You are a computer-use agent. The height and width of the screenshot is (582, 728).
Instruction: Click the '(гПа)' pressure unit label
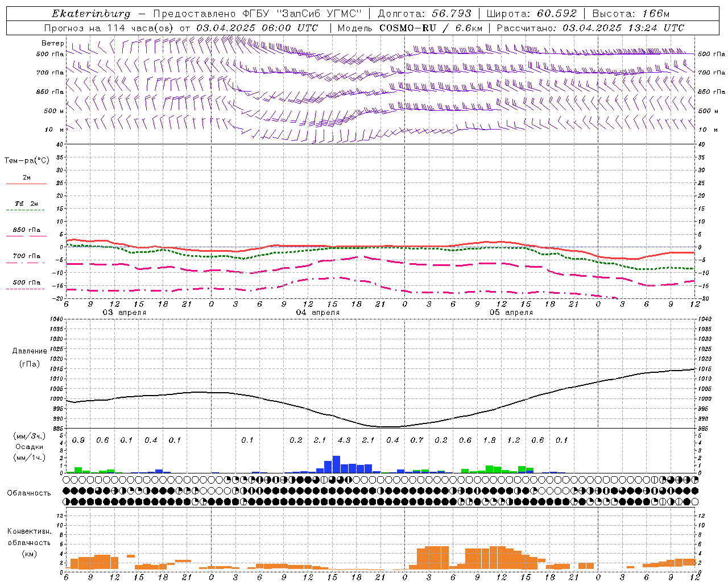[30, 364]
